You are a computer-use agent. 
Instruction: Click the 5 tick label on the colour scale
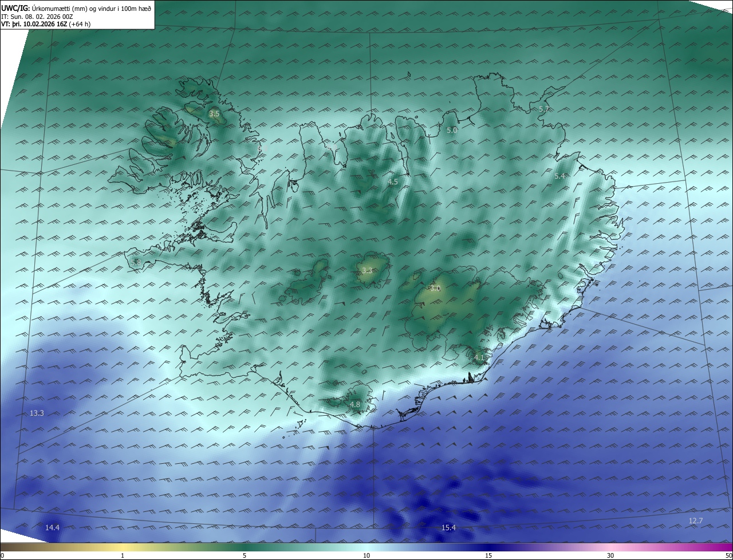point(245,555)
